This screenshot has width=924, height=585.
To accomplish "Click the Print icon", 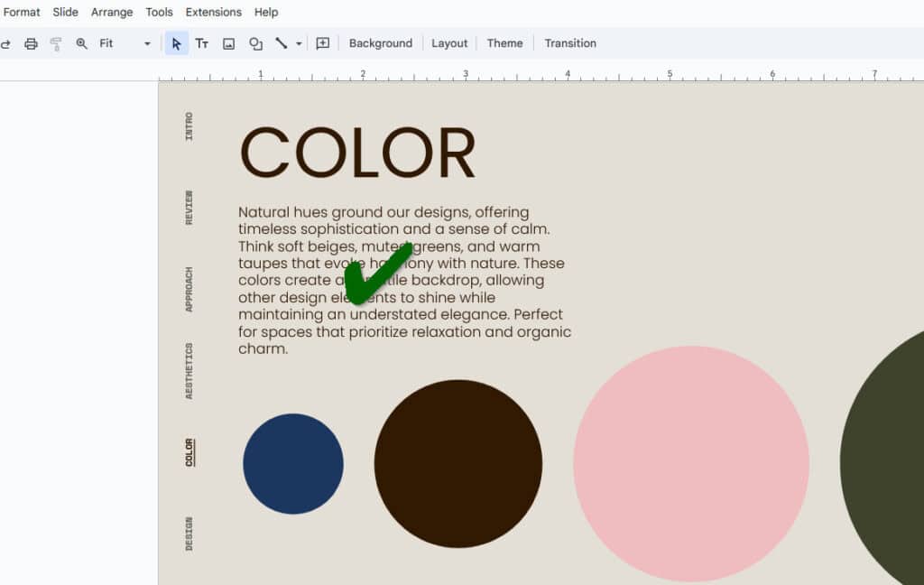I will click(x=31, y=43).
